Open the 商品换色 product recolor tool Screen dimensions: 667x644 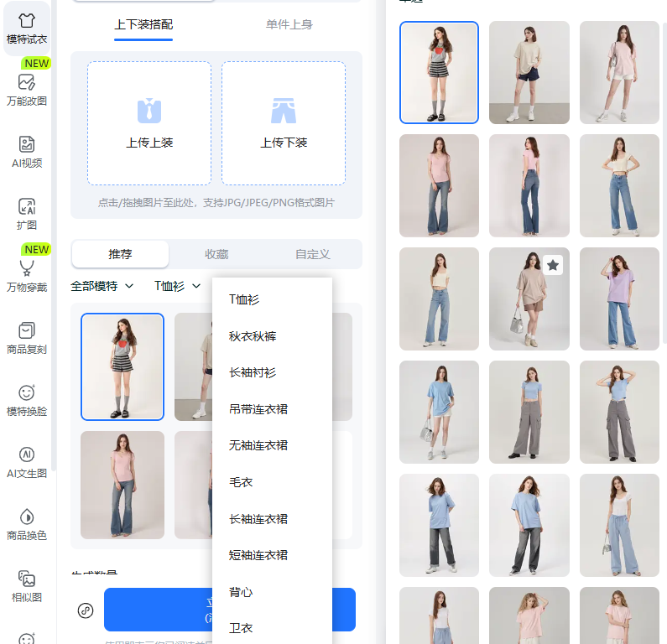pos(26,525)
